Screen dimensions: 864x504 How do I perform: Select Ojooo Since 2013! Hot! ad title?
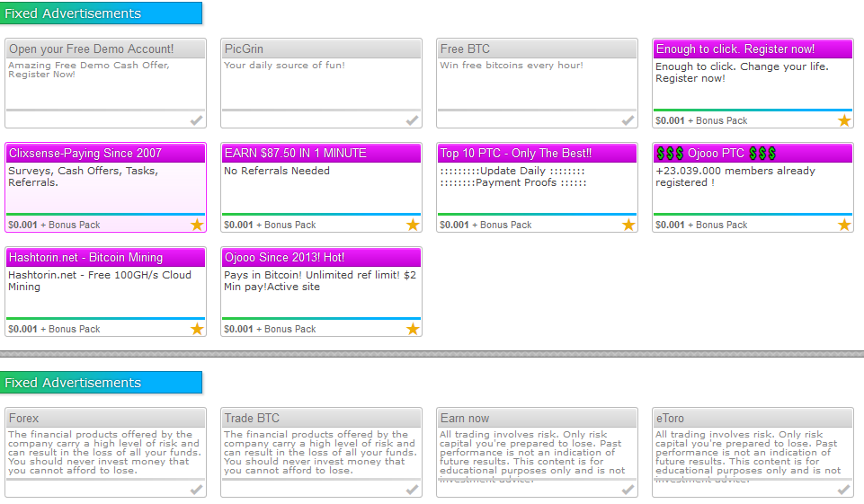[x=284, y=258]
